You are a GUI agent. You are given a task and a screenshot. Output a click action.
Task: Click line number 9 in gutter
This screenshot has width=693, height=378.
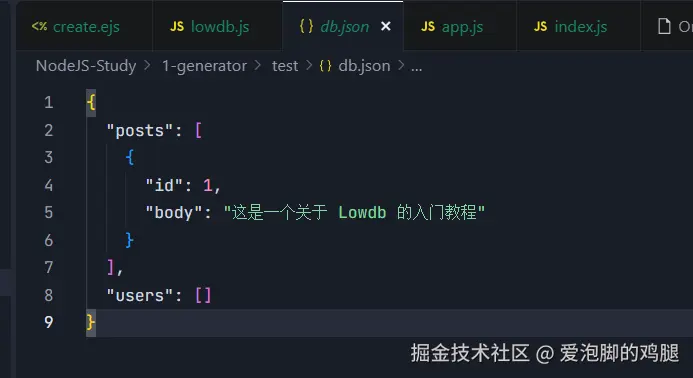49,322
